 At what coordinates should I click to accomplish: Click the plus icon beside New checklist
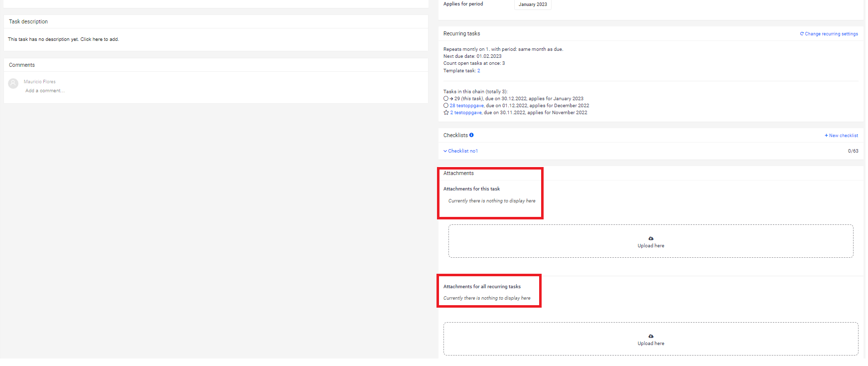(x=826, y=136)
